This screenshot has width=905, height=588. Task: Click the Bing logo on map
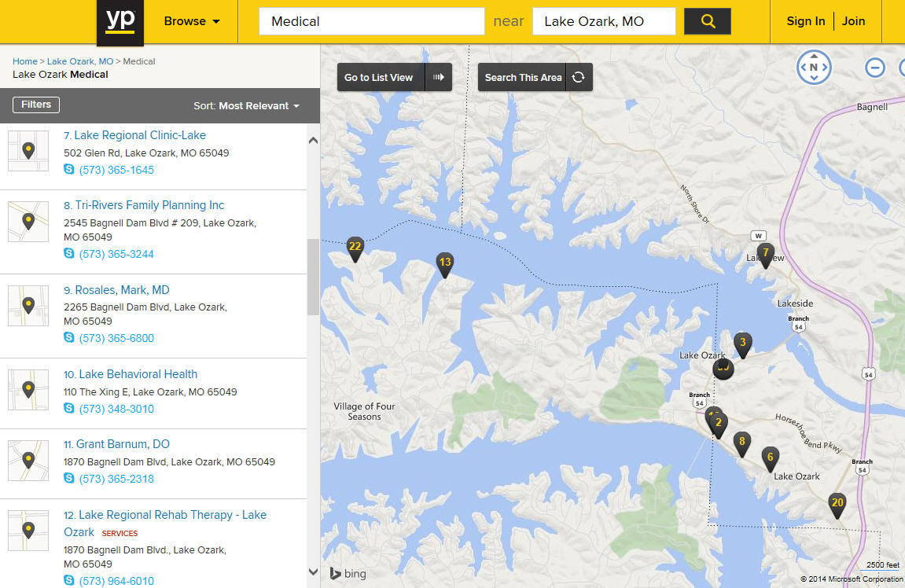[x=348, y=574]
